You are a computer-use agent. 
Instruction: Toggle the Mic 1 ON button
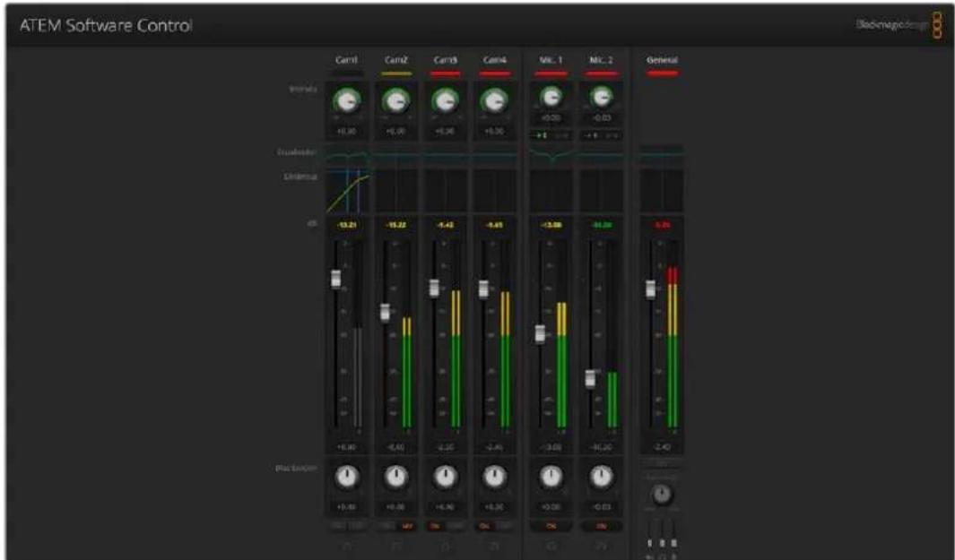tap(551, 526)
